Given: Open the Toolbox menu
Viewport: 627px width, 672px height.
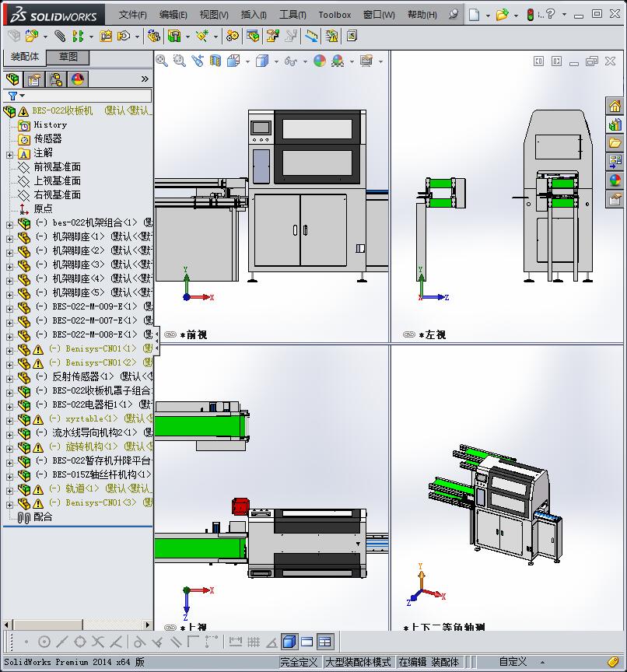Looking at the screenshot, I should click(335, 15).
